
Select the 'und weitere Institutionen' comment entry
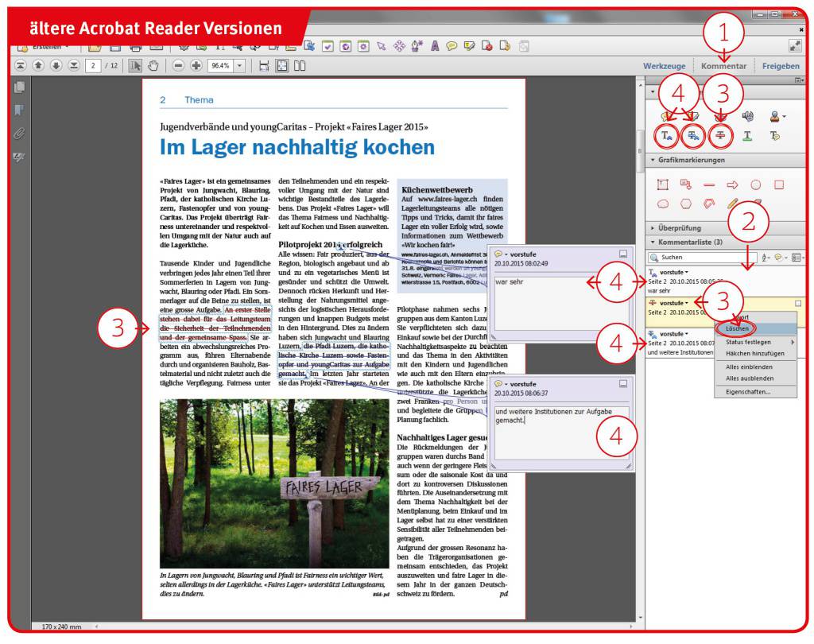point(680,343)
